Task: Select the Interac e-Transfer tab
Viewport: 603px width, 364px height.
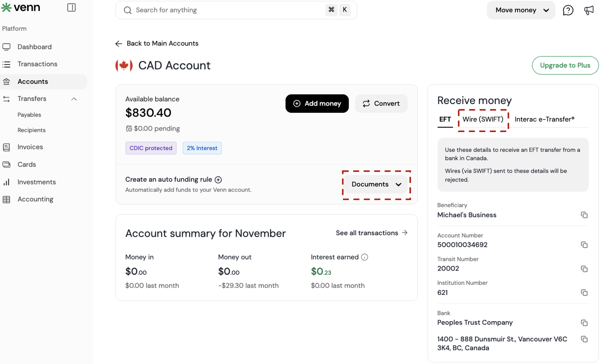Action: tap(544, 119)
